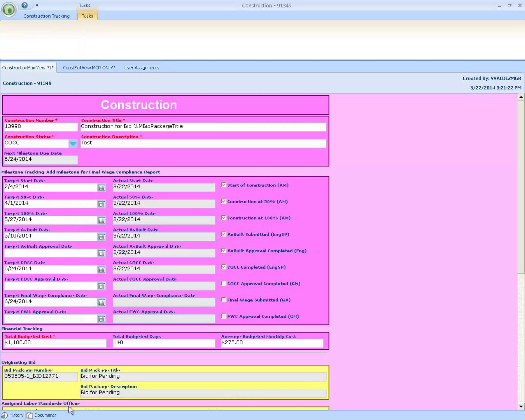Toggle AsBuilt Approval Completed (Eng) checkbox
The image size is (525, 420).
pos(224,250)
